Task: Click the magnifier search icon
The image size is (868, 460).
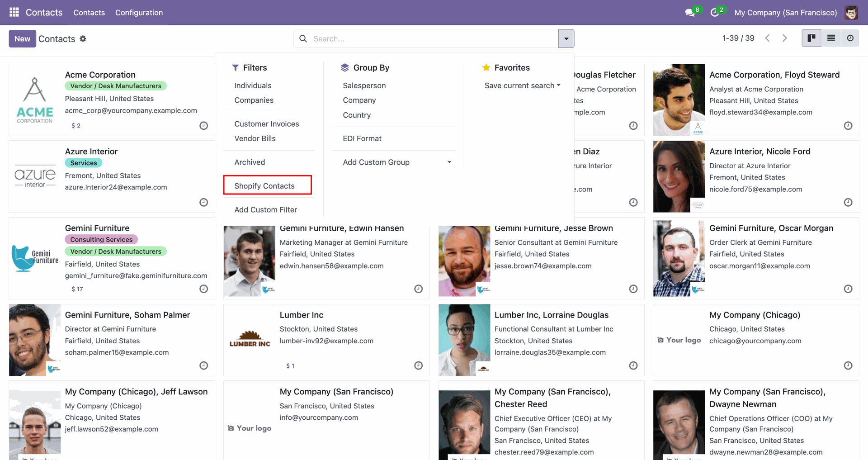Action: (x=303, y=39)
